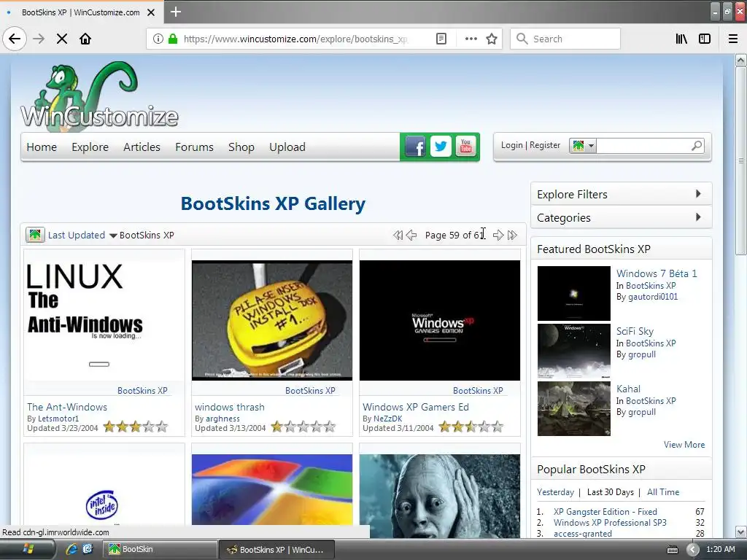
Task: Jump to first gallery page
Action: 398,236
